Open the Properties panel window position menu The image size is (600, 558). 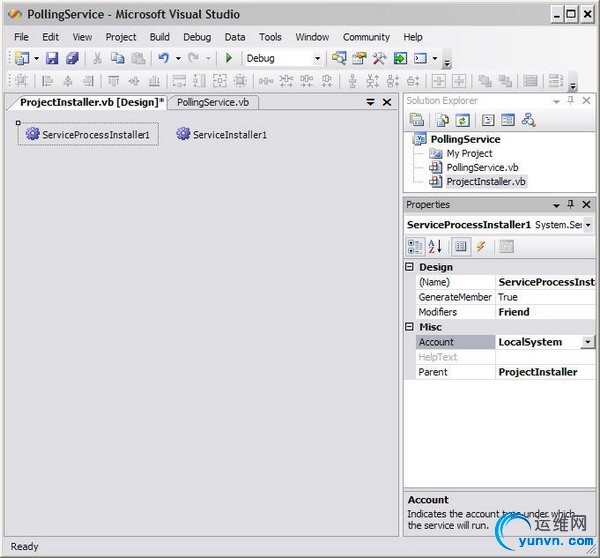point(556,205)
